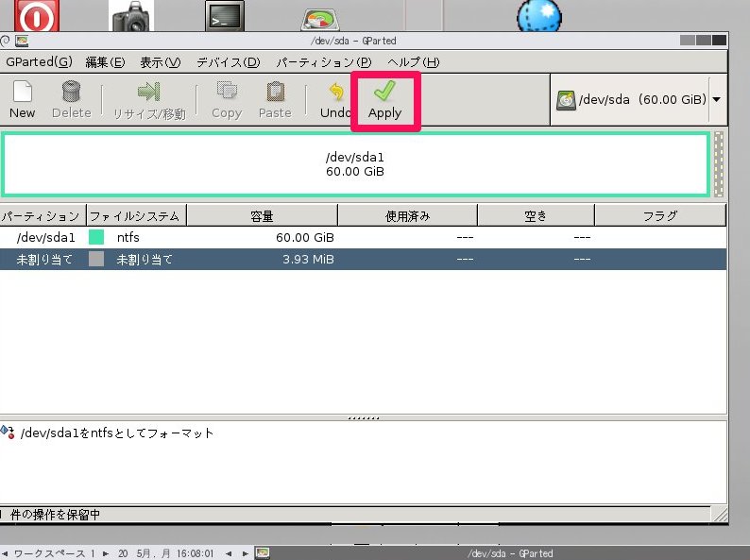Viewport: 750px width, 560px height.
Task: Open the terminal desktop icon
Action: [x=225, y=15]
